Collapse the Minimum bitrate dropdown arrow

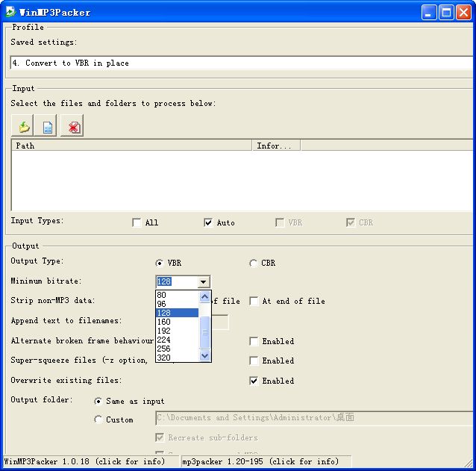coord(204,282)
